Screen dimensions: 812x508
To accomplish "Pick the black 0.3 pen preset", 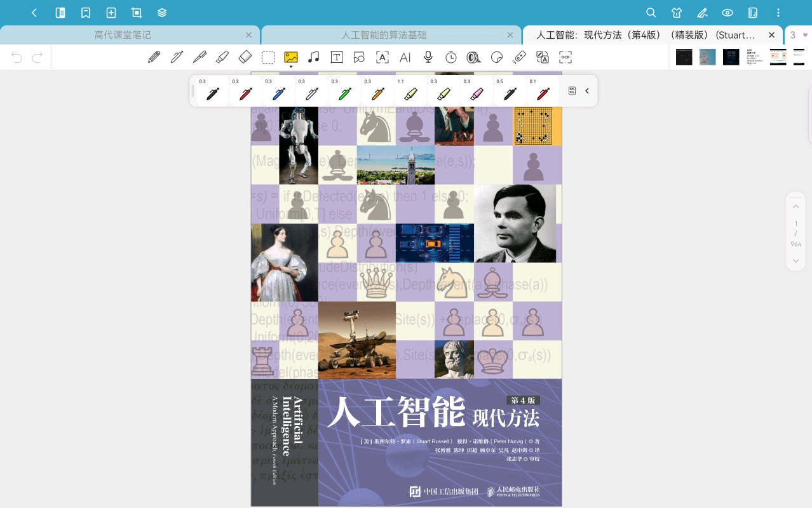I will tap(212, 91).
